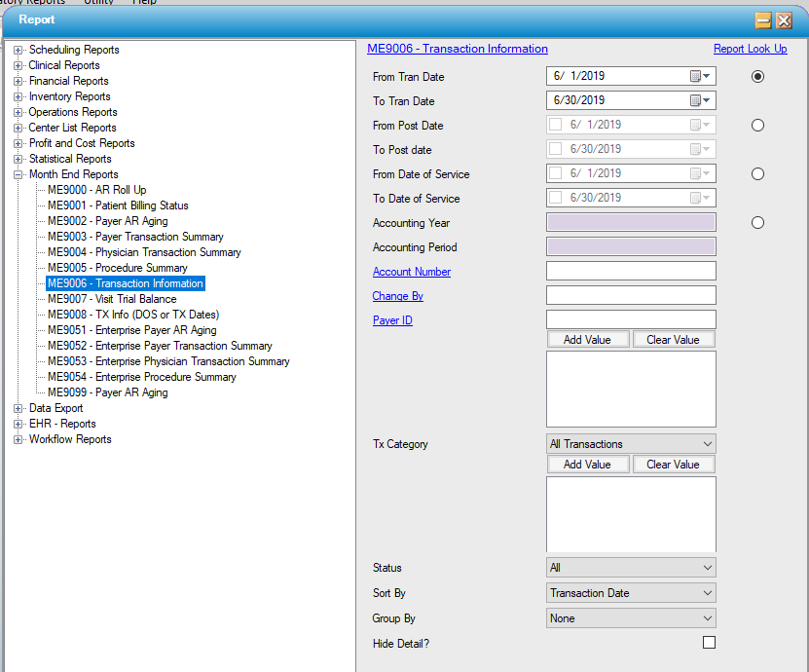Image resolution: width=809 pixels, height=672 pixels.
Task: Collapse the Month End Reports node
Action: 18,174
